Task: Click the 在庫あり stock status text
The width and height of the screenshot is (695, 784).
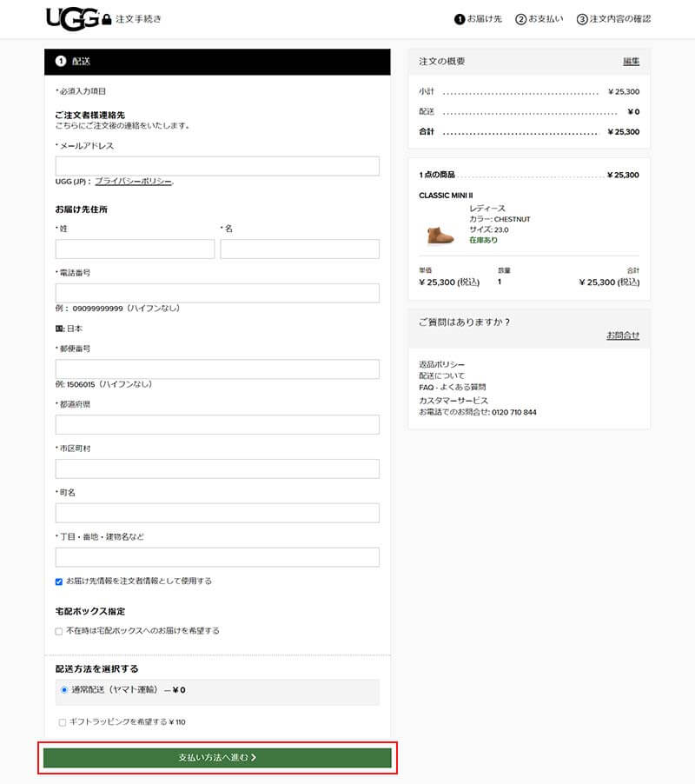Action: pyautogui.click(x=483, y=240)
